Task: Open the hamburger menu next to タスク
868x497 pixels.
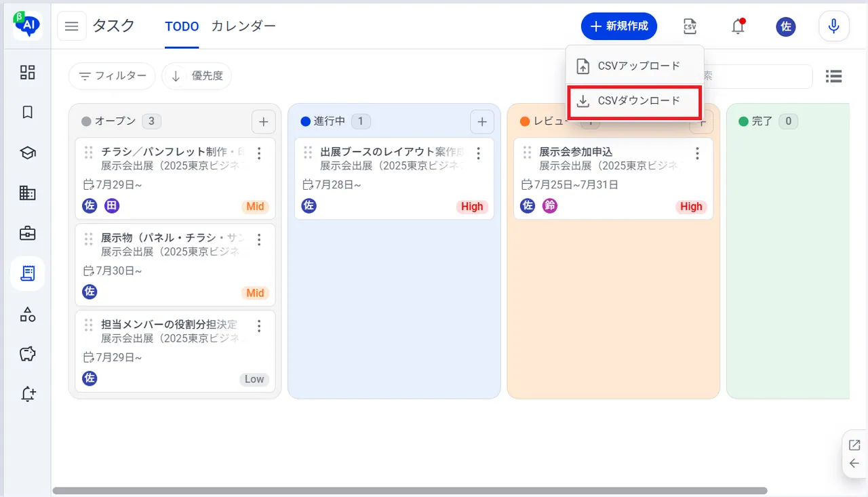Action: coord(72,26)
